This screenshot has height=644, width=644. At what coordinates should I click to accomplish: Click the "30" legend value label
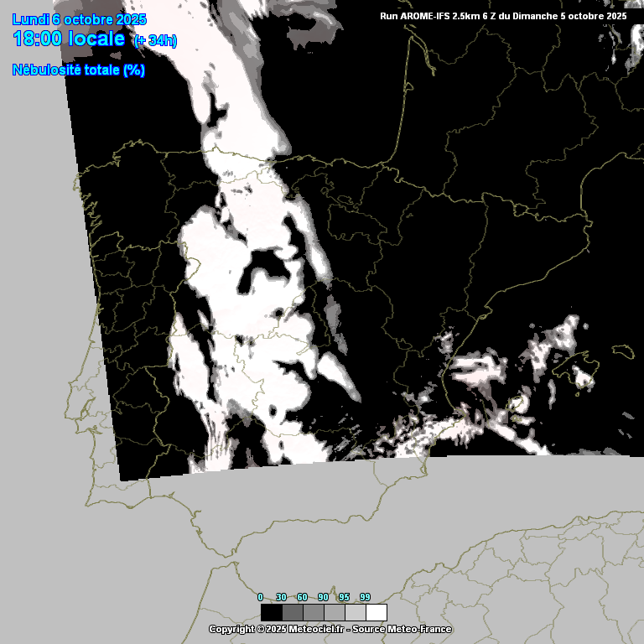click(x=282, y=597)
